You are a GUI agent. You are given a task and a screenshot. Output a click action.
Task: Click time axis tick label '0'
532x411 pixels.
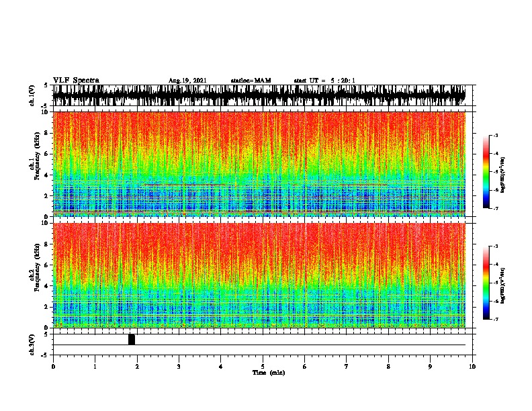click(x=53, y=367)
